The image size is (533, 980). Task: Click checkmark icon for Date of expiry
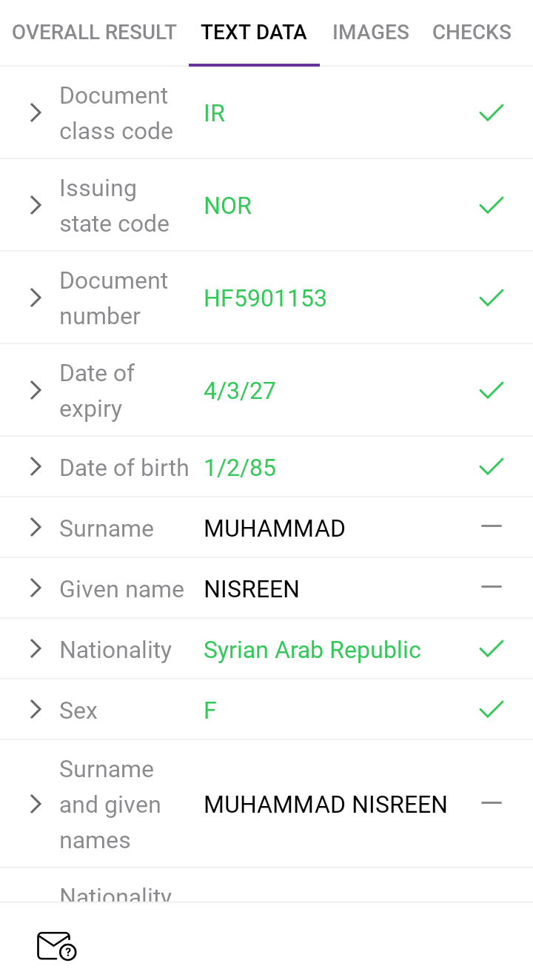coord(492,390)
